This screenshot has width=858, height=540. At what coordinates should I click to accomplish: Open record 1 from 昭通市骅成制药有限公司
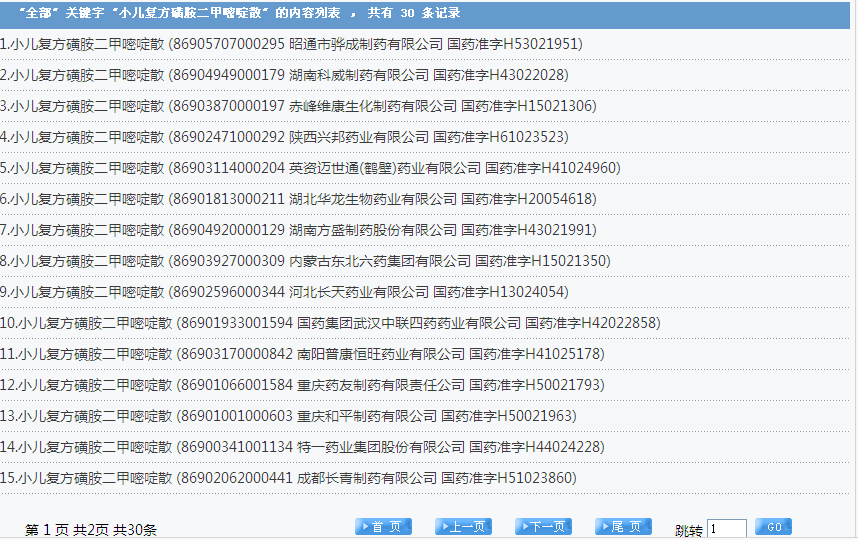coord(291,44)
